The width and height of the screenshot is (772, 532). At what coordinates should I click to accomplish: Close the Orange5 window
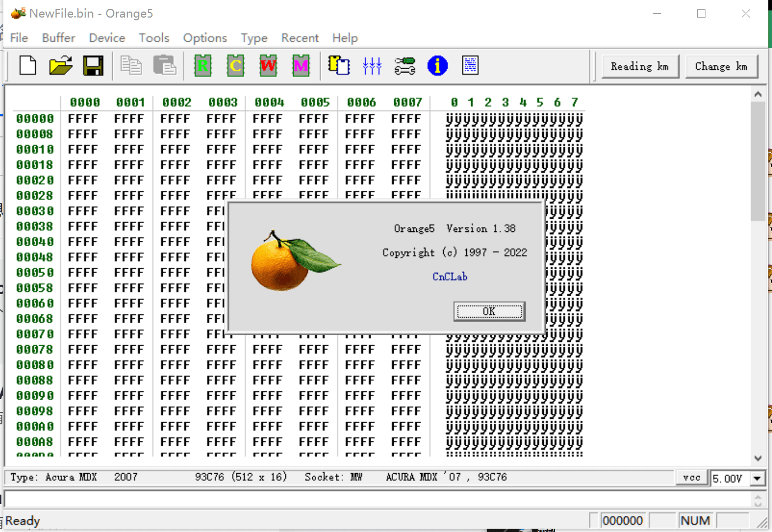[746, 14]
